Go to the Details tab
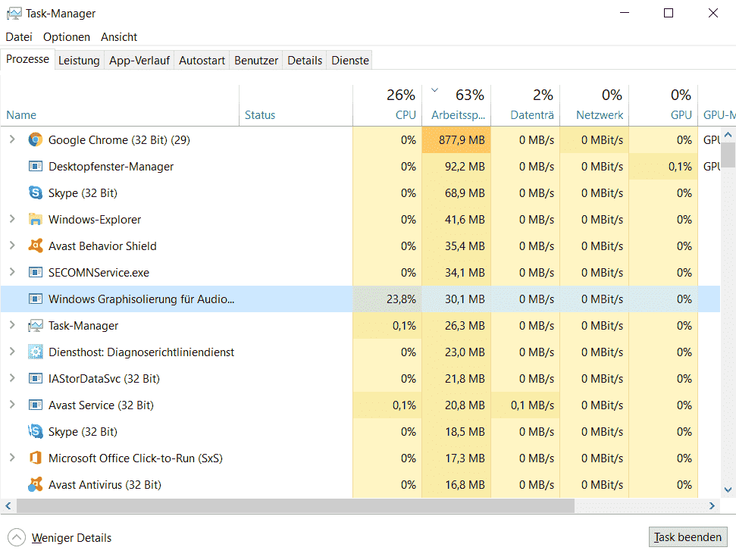736x560 pixels. point(305,61)
